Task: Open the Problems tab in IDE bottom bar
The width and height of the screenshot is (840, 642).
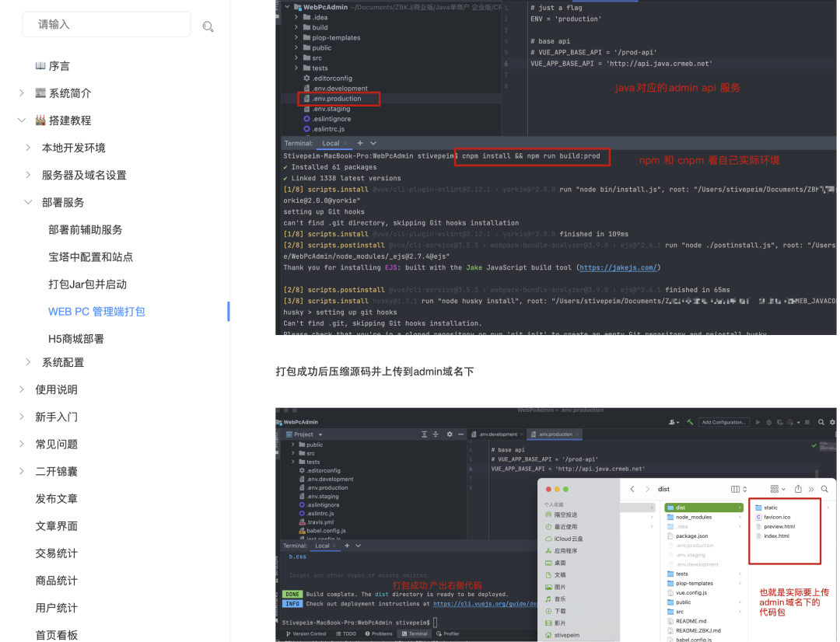Action: click(x=379, y=633)
